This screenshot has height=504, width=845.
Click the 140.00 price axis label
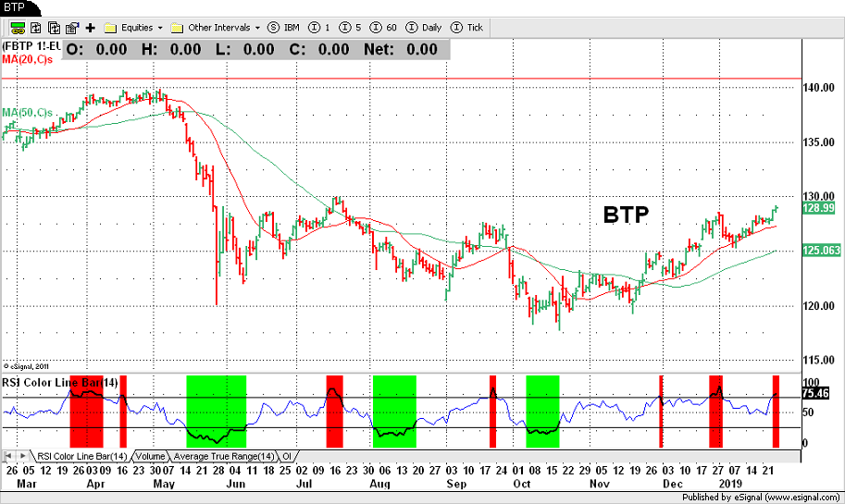coord(818,88)
